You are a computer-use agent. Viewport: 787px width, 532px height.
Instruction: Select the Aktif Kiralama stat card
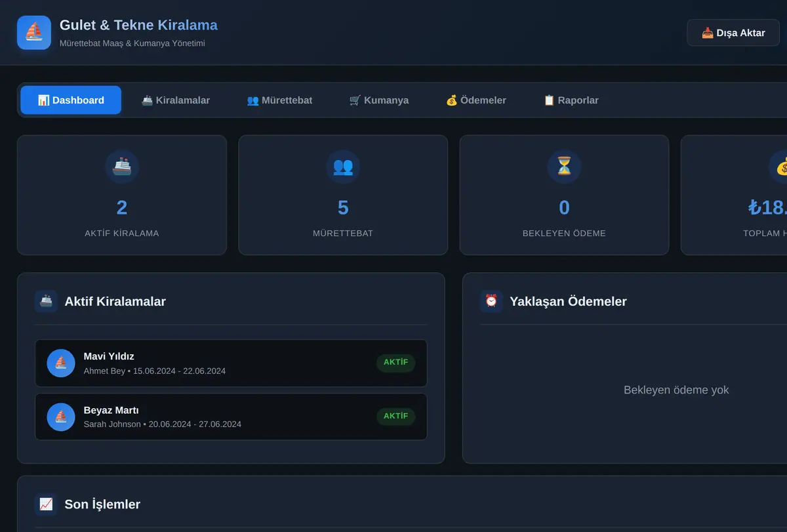122,195
